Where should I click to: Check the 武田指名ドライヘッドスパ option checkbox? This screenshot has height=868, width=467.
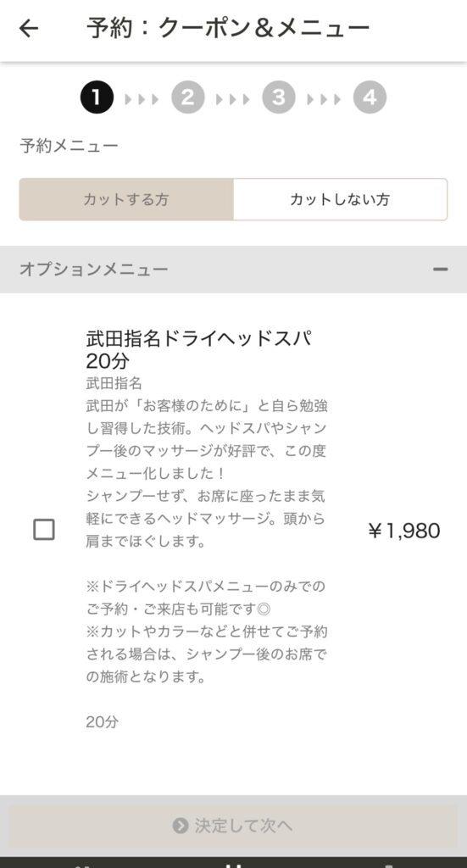pos(44,530)
